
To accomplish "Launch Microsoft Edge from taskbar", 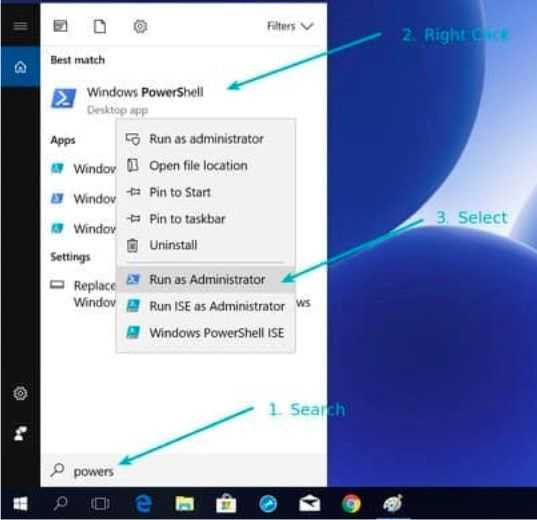I will [x=143, y=504].
